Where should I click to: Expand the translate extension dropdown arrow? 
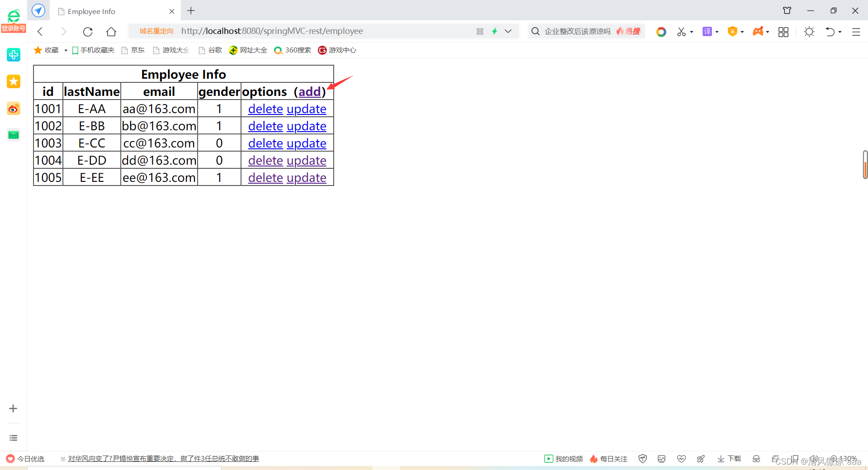coord(717,32)
